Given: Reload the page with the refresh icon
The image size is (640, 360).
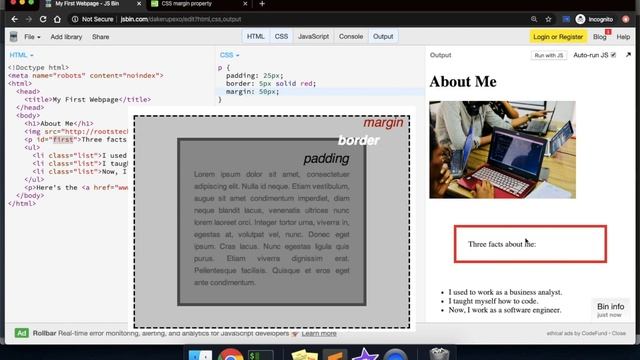Looking at the screenshot, I should click(43, 19).
